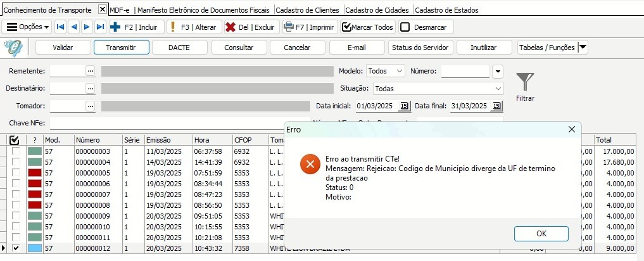Click red status swatch of CTe 000000005
644x261 pixels.
coord(34,173)
